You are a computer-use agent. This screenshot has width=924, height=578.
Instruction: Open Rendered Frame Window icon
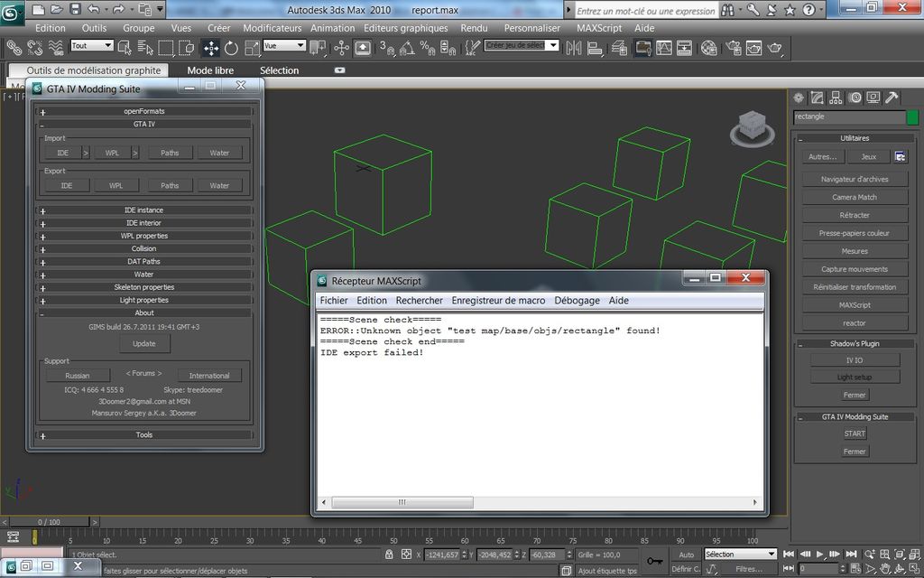pyautogui.click(x=753, y=48)
